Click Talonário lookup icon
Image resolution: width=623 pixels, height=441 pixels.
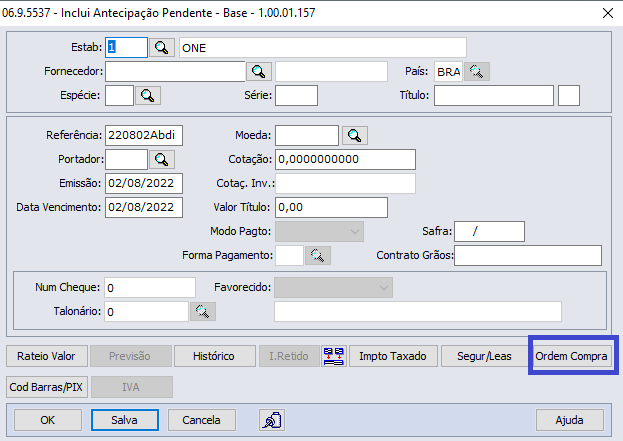(x=203, y=311)
